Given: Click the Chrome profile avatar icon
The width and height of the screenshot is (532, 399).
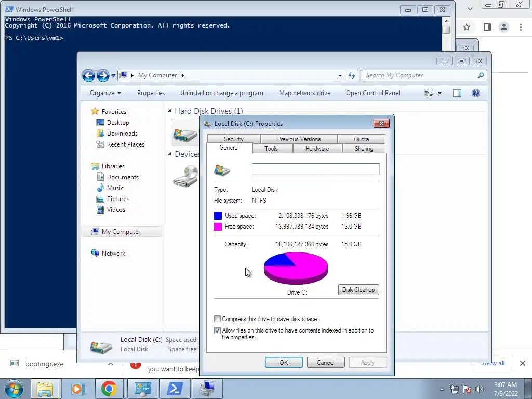Looking at the screenshot, I should tap(504, 27).
